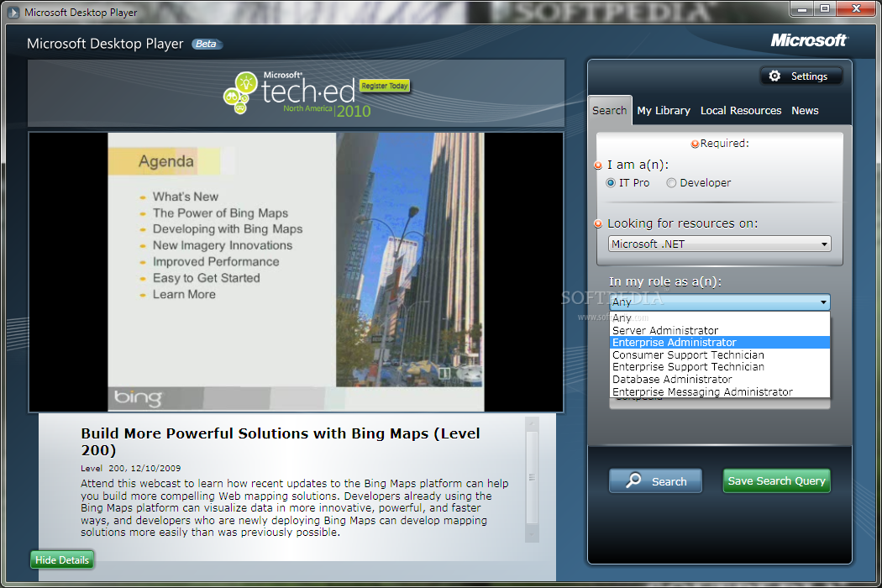Choose Enterprise Messaging Administrator role
Screen dimensions: 882x588
point(719,391)
